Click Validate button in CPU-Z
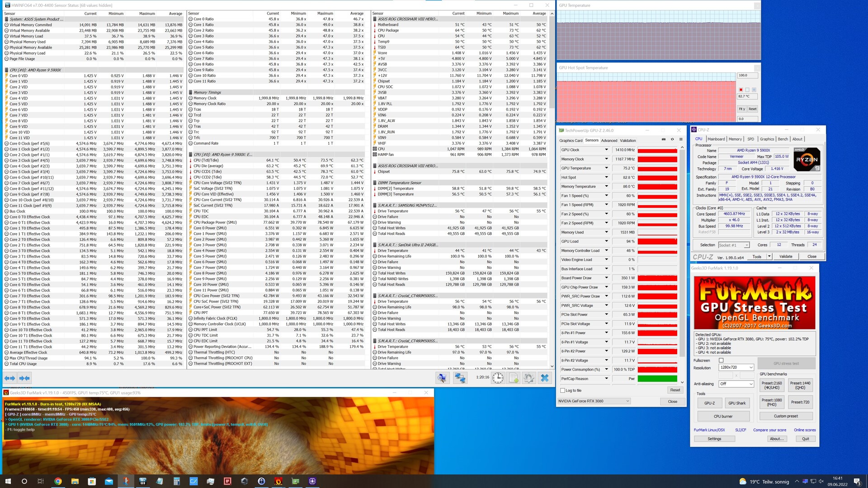Screen dimensions: 868x488 pyautogui.click(x=785, y=257)
